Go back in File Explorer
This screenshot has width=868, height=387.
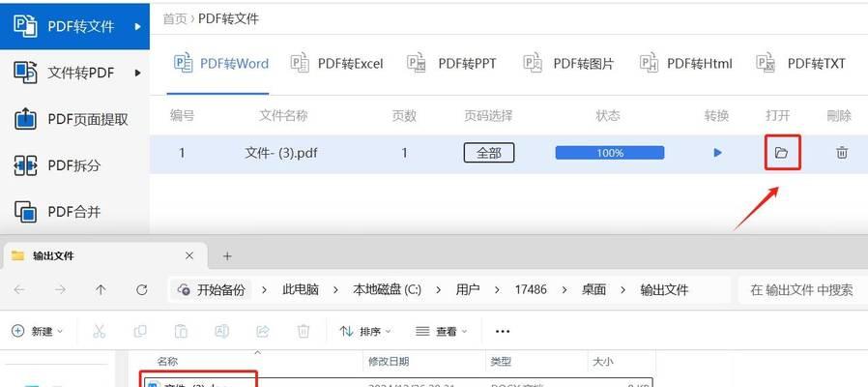(19, 289)
